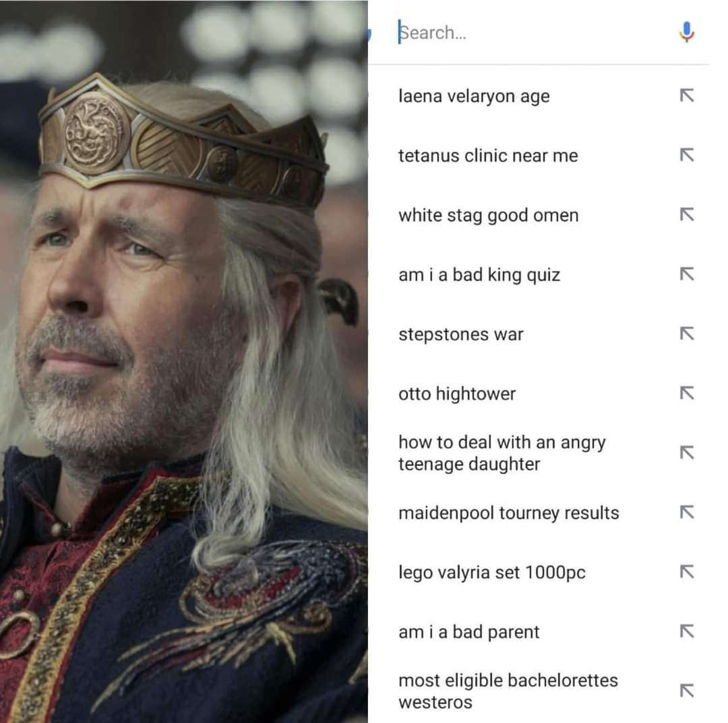Click the fill arrow beside 'white stag good omen'

click(x=687, y=214)
